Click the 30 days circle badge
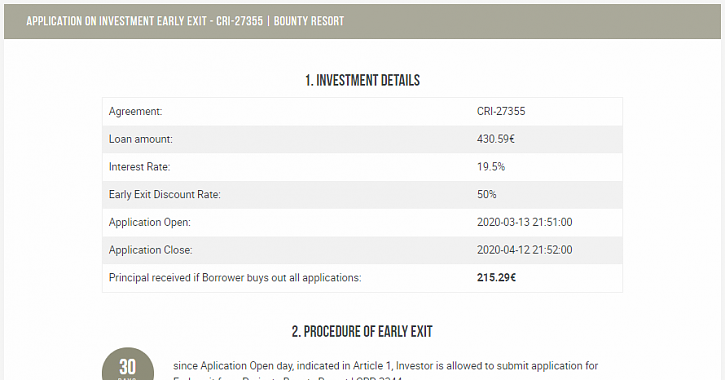 pos(128,365)
